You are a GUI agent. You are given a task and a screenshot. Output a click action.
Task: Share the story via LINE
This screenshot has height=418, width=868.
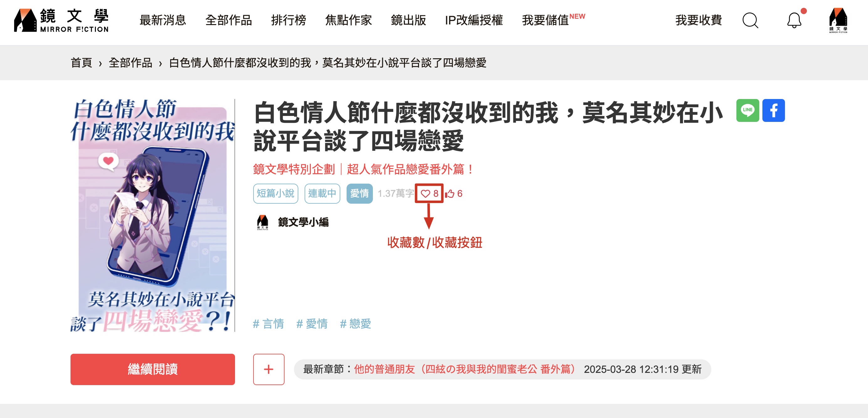click(x=747, y=110)
